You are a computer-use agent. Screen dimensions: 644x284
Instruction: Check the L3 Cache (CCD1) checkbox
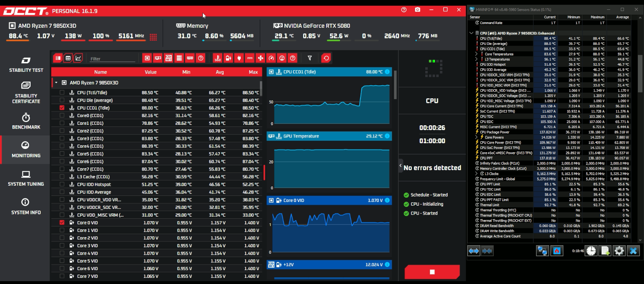[x=62, y=177]
